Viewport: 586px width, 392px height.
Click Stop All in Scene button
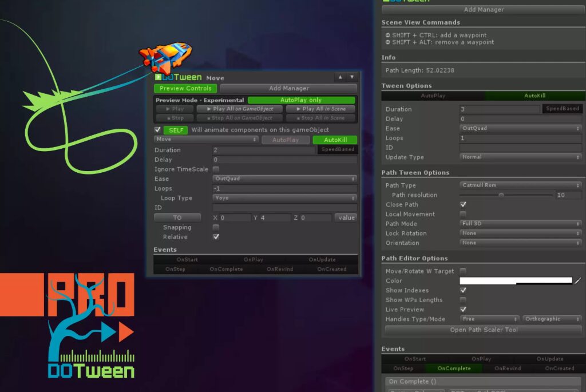(x=320, y=118)
